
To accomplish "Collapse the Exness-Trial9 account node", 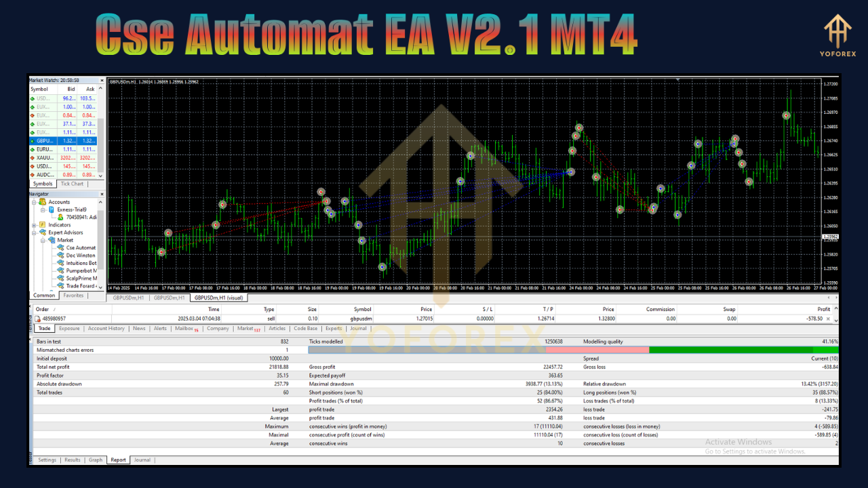I will pos(43,209).
